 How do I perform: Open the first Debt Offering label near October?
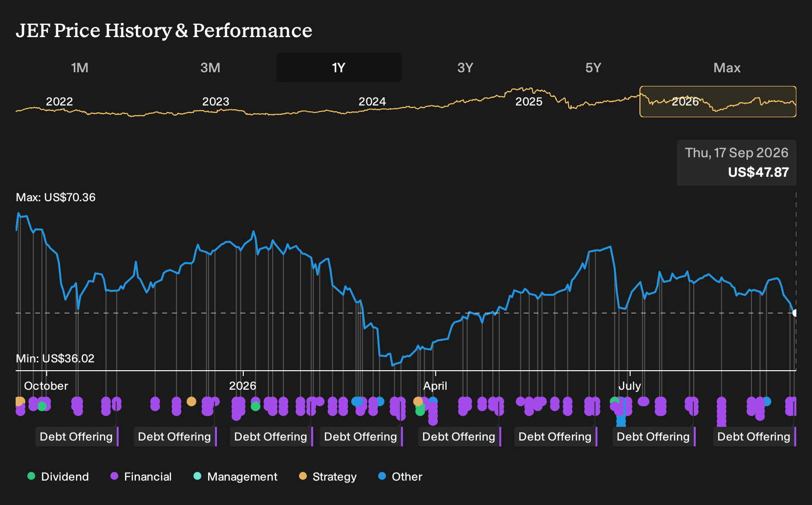click(x=77, y=437)
